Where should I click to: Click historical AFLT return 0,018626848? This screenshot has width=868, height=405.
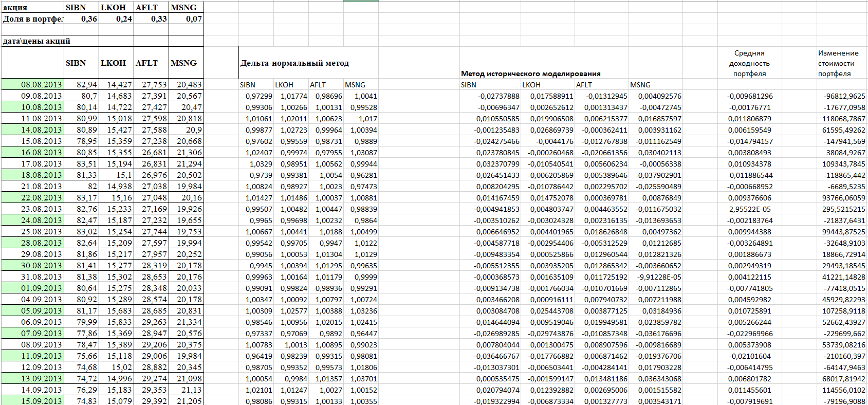(x=601, y=232)
